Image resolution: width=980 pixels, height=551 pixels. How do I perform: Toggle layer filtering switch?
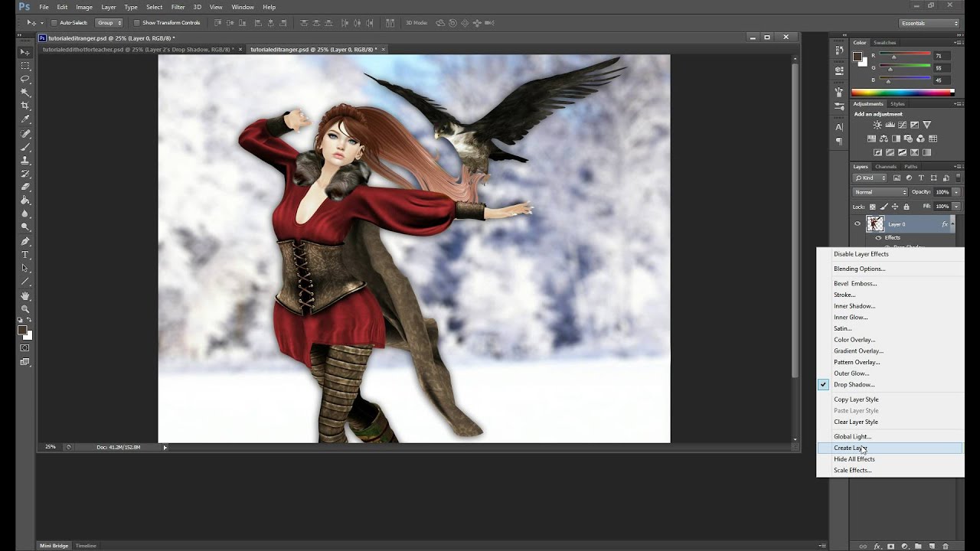click(957, 178)
